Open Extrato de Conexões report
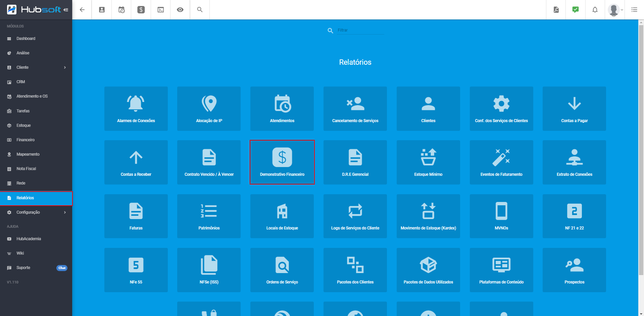644x316 pixels. coord(574,162)
